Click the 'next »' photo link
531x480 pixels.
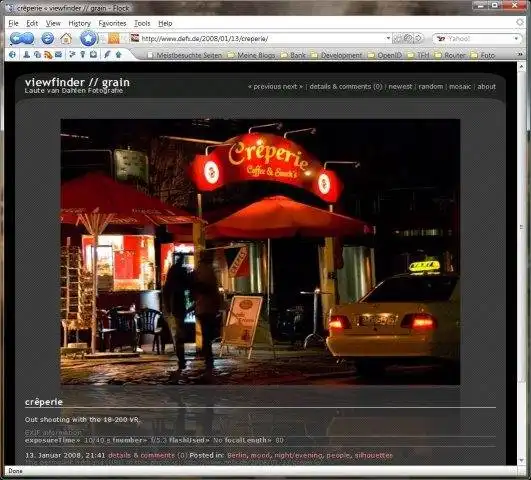click(x=293, y=86)
